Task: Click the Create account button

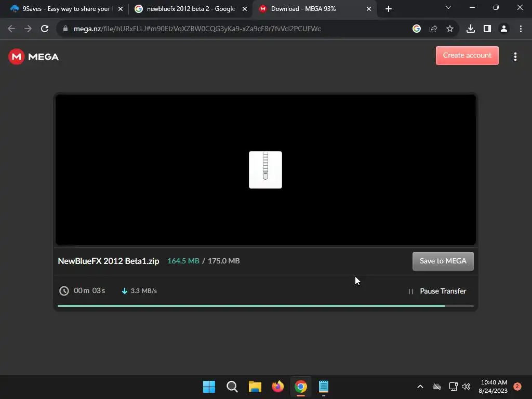Action: click(467, 55)
